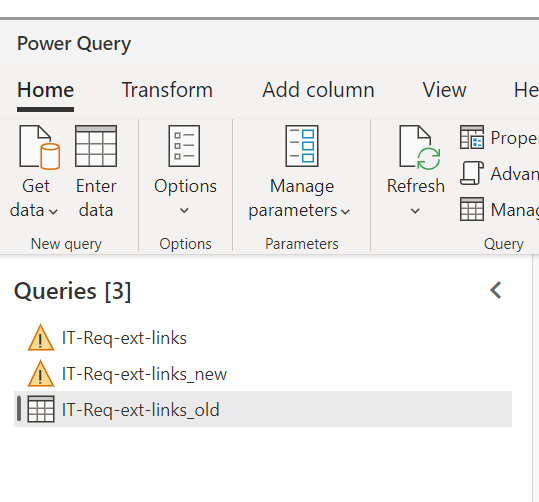The image size is (539, 502).
Task: Select the IT-Req-ext-links_old query
Action: [263, 409]
